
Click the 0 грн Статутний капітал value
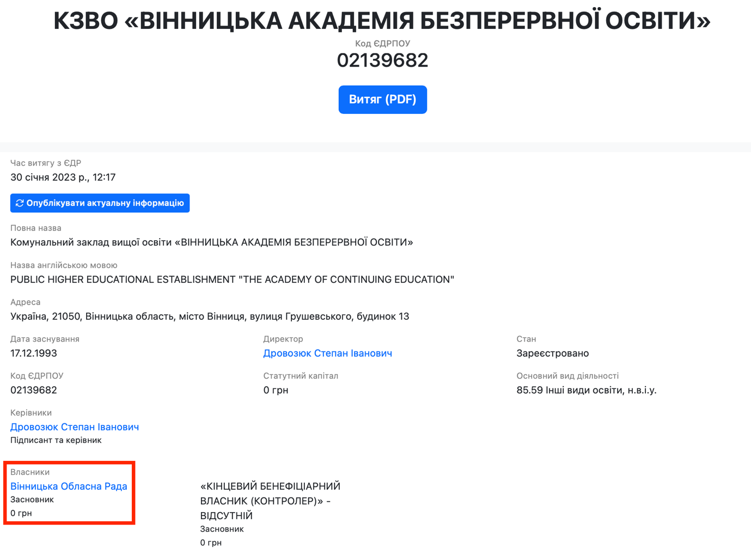pyautogui.click(x=276, y=391)
